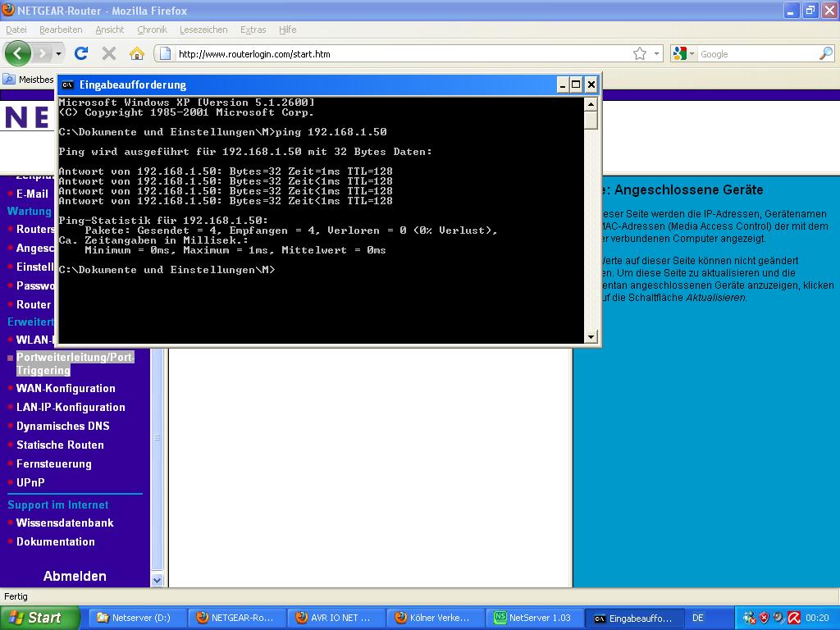Image resolution: width=840 pixels, height=630 pixels.
Task: Open Dynamisches DNS sidebar link
Action: pos(62,426)
